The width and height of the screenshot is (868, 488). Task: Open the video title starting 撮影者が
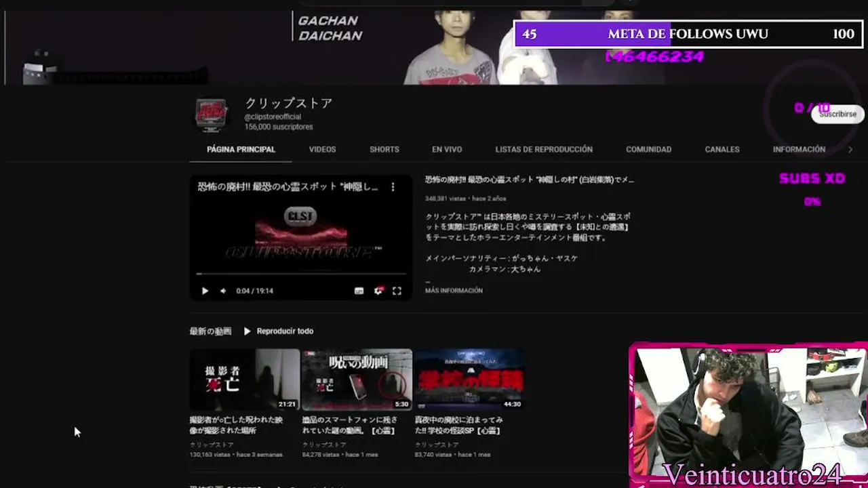point(236,425)
